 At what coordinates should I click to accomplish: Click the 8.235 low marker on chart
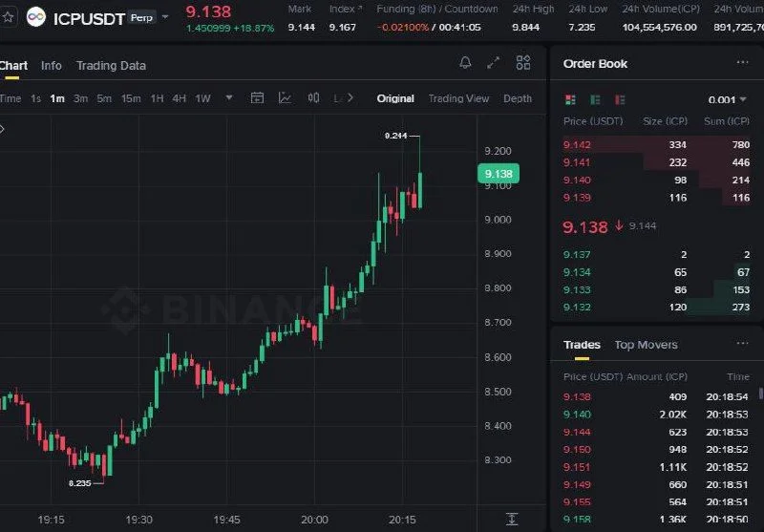tap(80, 483)
